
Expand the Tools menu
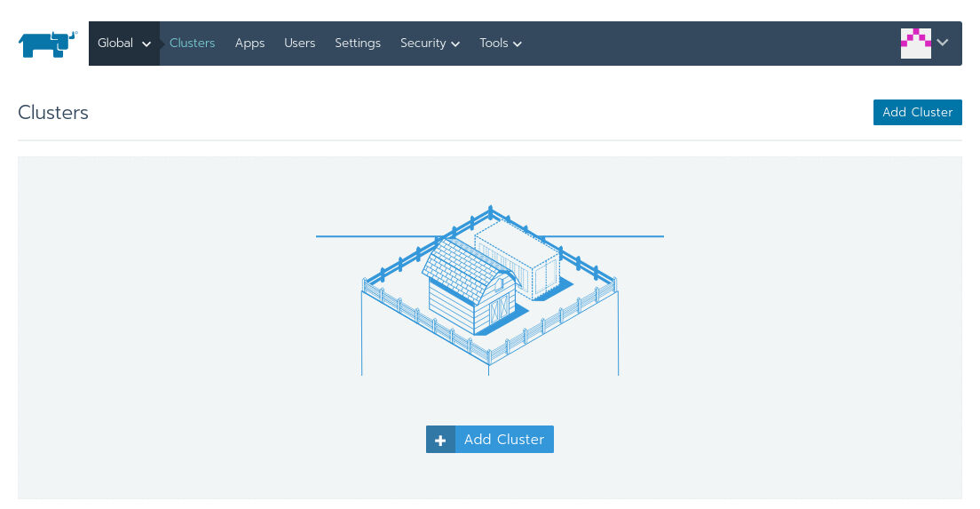[500, 44]
